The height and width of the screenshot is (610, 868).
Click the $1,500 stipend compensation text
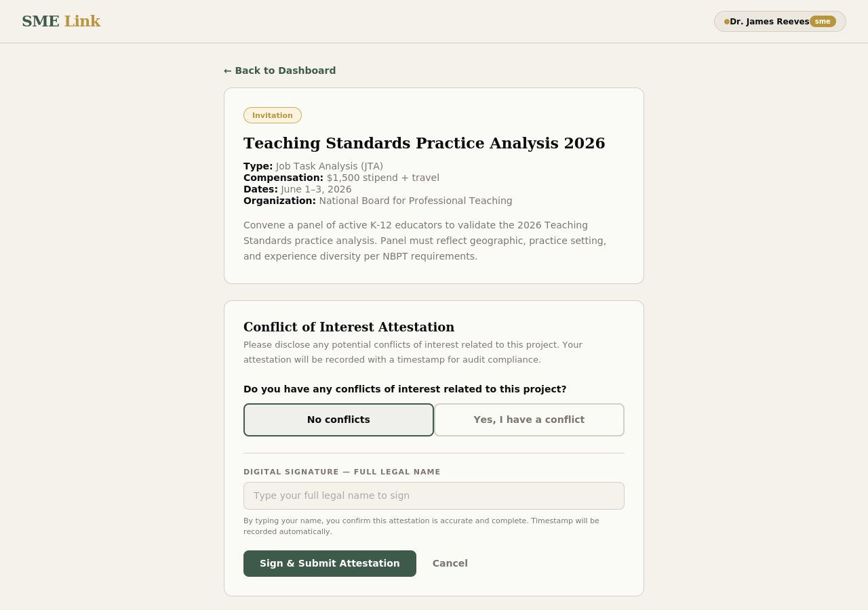coord(382,178)
